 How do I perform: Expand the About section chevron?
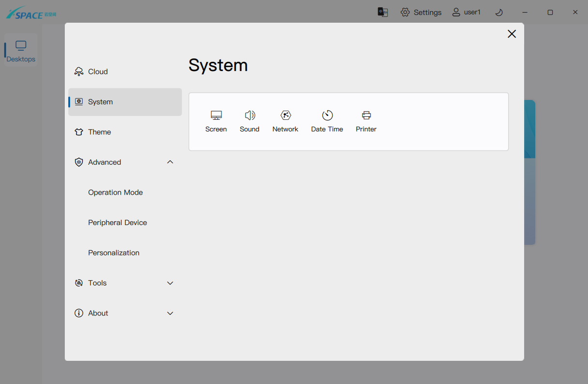pos(170,313)
